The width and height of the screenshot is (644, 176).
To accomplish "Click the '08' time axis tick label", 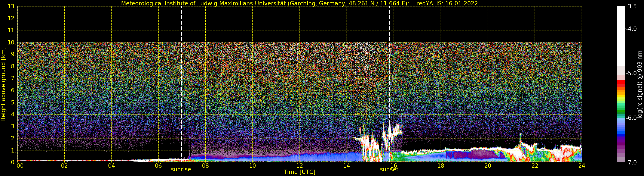I will tap(205, 166).
